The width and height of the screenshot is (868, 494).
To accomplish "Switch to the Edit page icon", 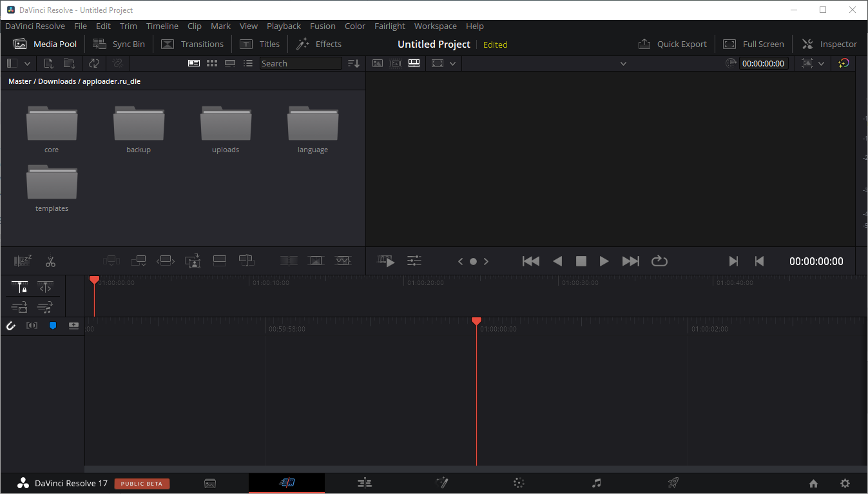I will [x=365, y=483].
